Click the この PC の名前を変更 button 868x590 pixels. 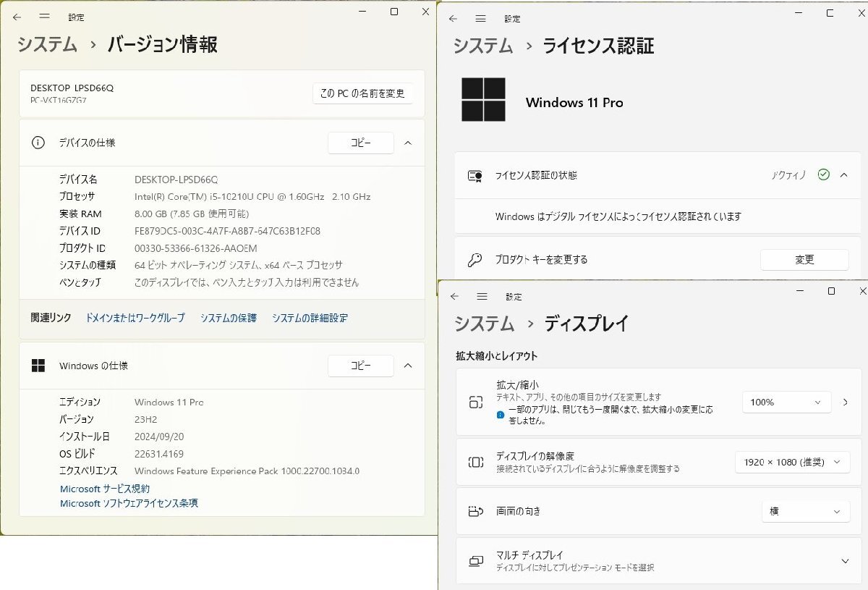click(x=362, y=93)
